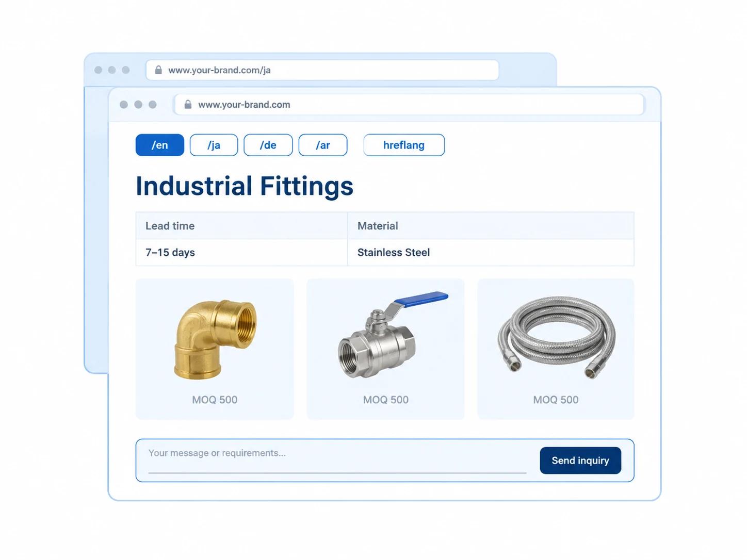Switch to the /ja language tab
The height and width of the screenshot is (560, 747).
point(214,145)
